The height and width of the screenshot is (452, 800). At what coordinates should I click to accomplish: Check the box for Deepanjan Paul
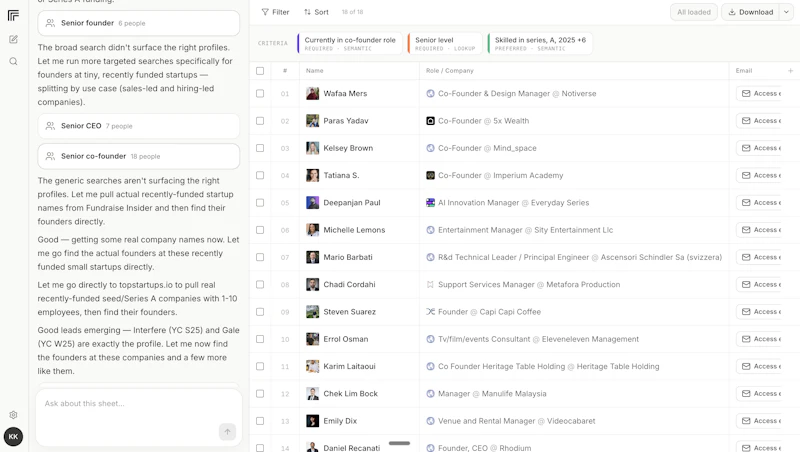click(x=260, y=203)
